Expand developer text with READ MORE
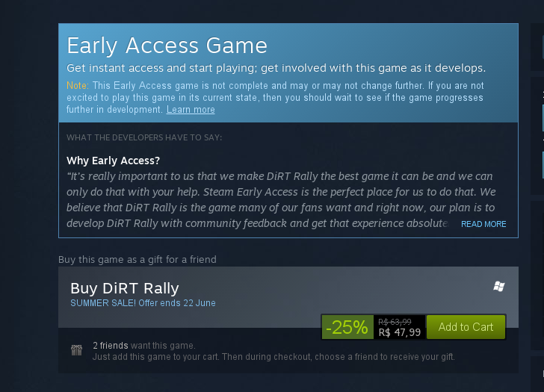This screenshot has height=392, width=544. 483,224
